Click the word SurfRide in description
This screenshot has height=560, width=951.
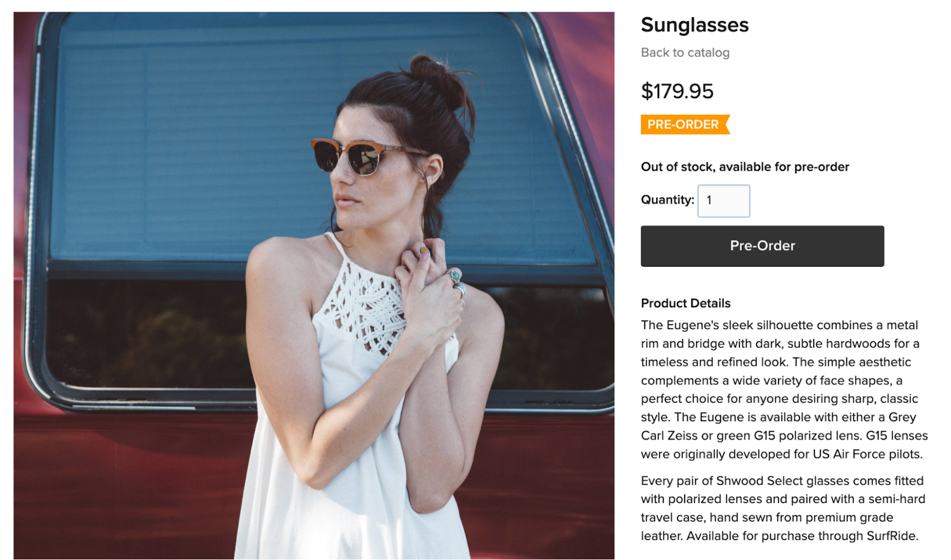891,536
